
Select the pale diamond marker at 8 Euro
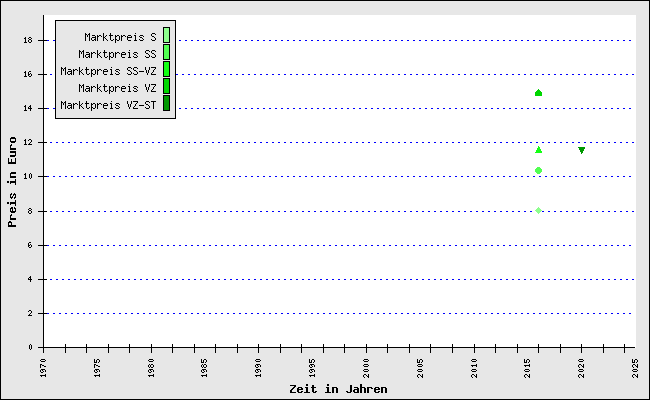click(x=538, y=210)
